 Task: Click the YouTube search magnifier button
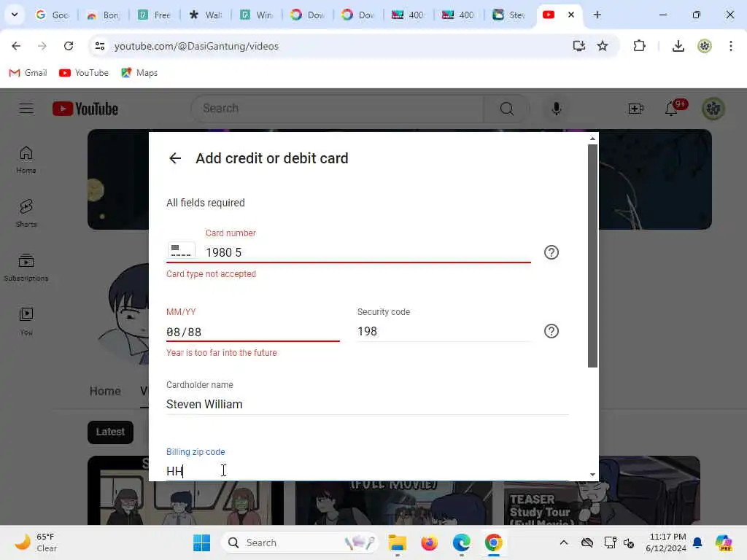tap(506, 109)
